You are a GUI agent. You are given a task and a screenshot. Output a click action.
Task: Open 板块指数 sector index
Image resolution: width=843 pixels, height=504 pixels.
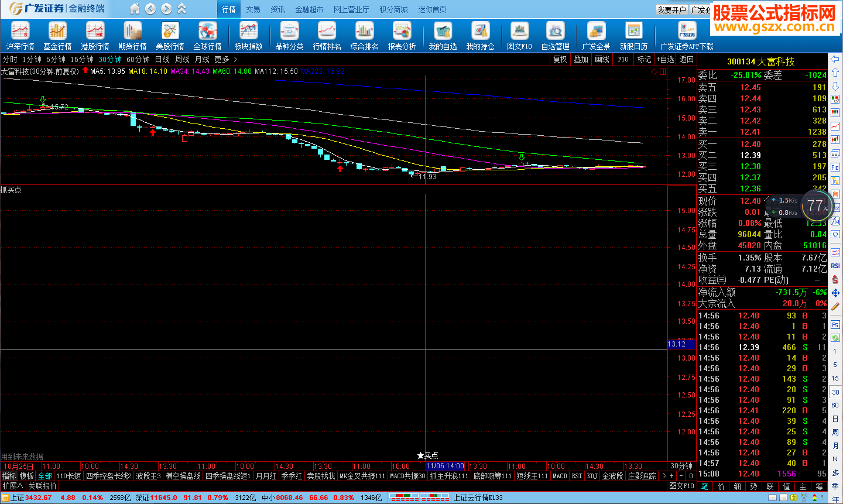(x=248, y=36)
